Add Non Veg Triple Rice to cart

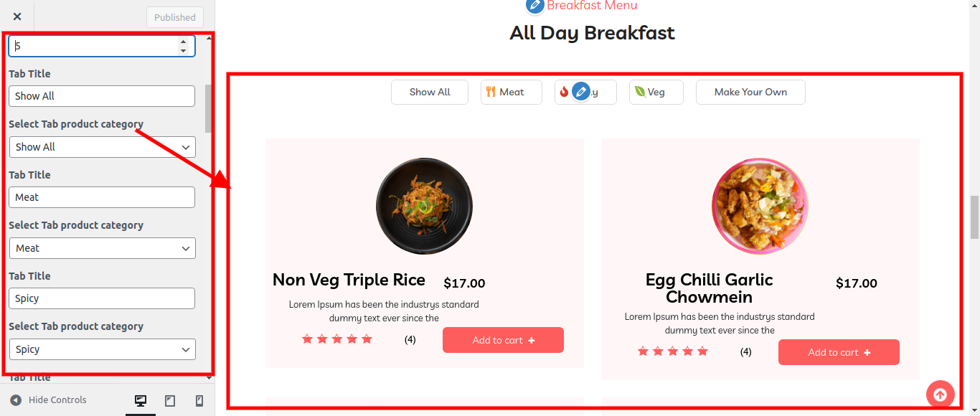pos(503,340)
